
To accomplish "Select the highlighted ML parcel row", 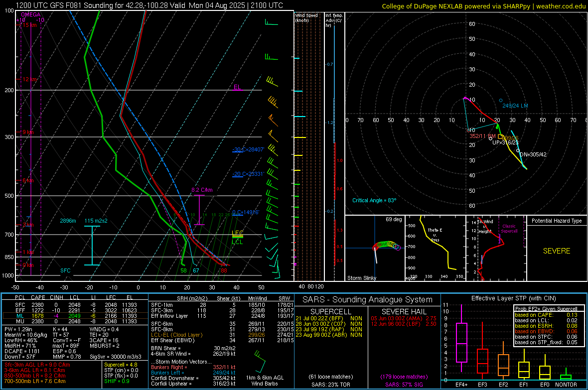I will 75,316.
